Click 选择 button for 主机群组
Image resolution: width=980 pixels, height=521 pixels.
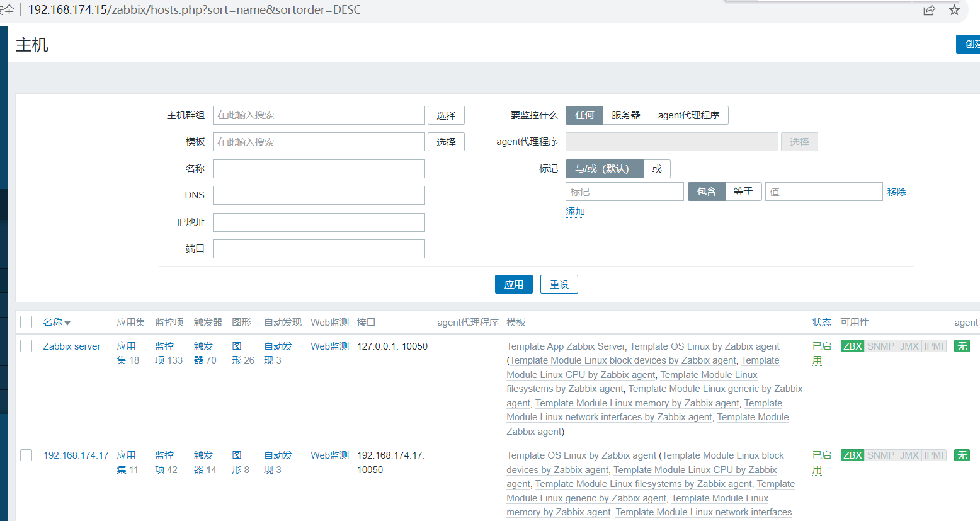(446, 115)
